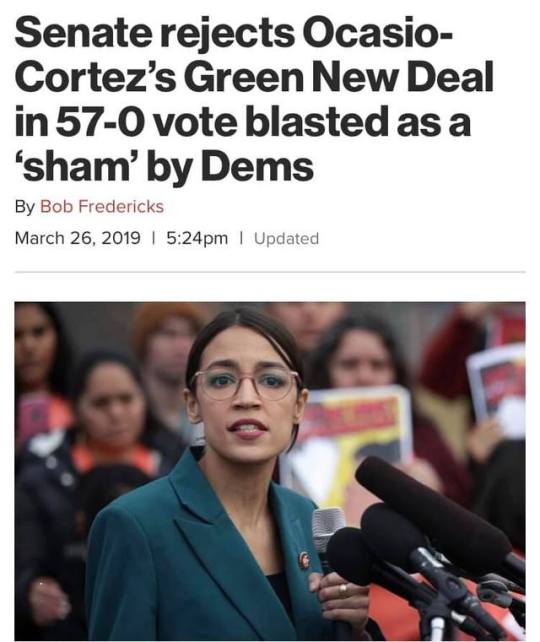Click the yellow poster held in background

(x=348, y=442)
